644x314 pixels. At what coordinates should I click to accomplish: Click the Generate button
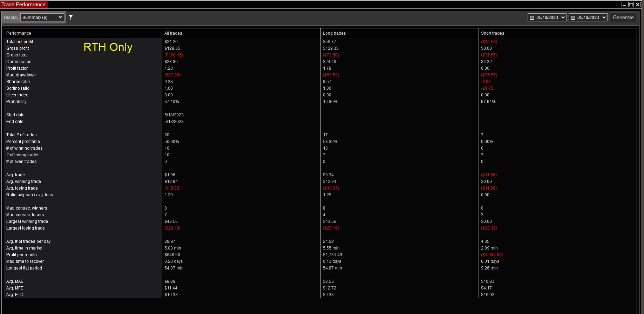tap(623, 18)
